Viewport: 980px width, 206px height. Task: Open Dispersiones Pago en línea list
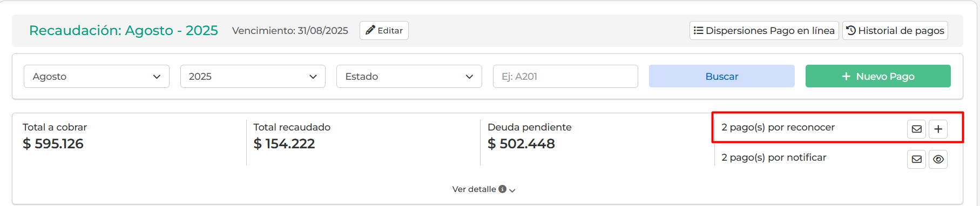point(764,31)
